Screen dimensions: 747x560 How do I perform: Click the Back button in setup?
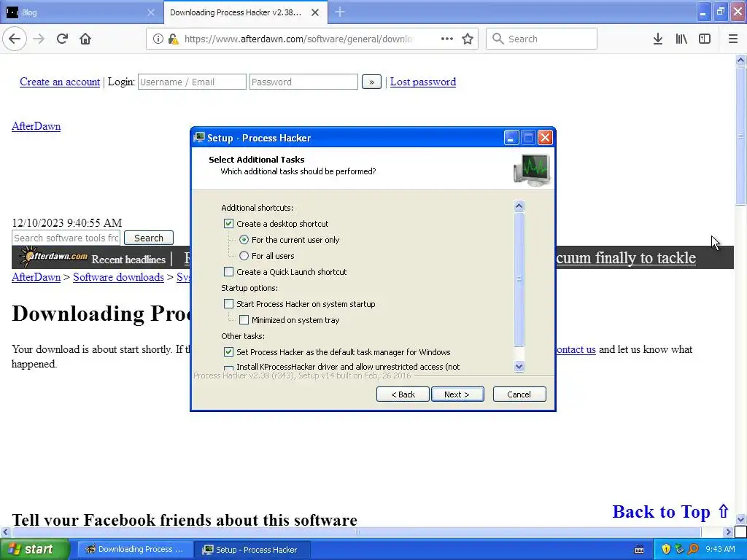[x=403, y=394]
